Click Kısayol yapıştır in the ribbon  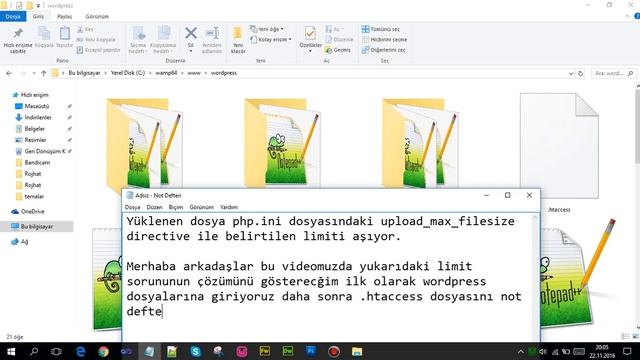pyautogui.click(x=98, y=50)
